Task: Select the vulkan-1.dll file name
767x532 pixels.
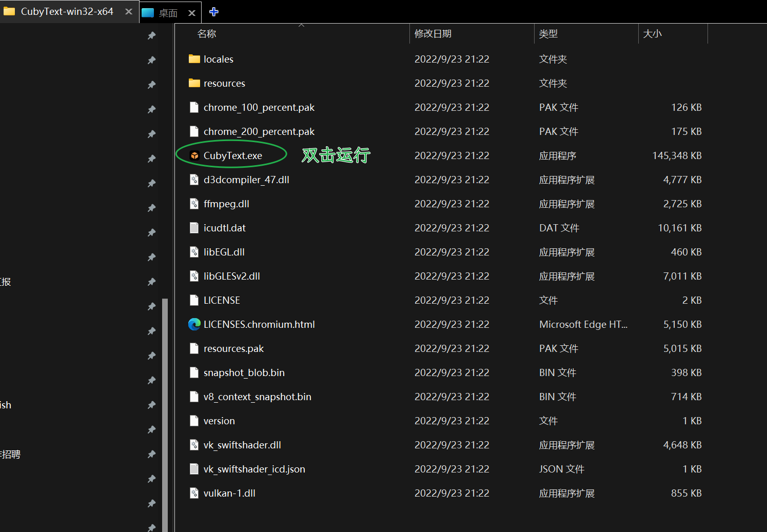Action: pyautogui.click(x=229, y=493)
